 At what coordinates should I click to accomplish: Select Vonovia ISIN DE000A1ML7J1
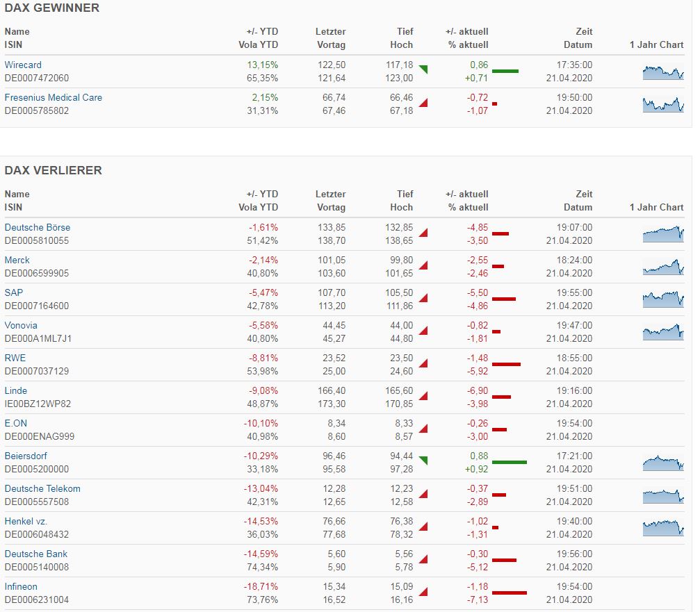[38, 338]
